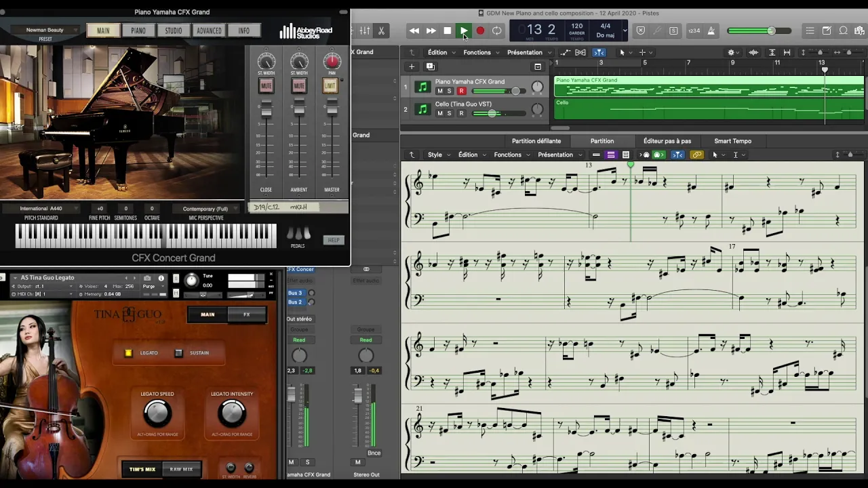Click the red Record button in transport
Viewport: 868px width, 488px height.
[480, 30]
